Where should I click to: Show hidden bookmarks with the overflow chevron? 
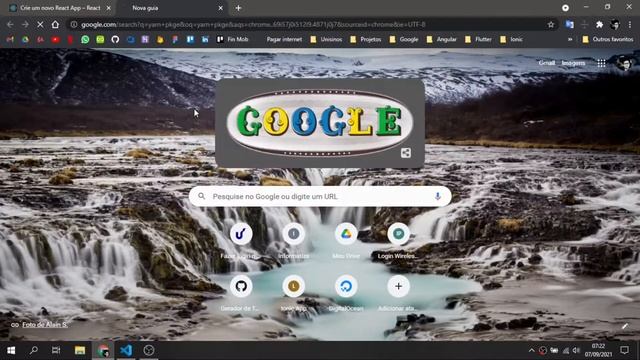pyautogui.click(x=570, y=40)
